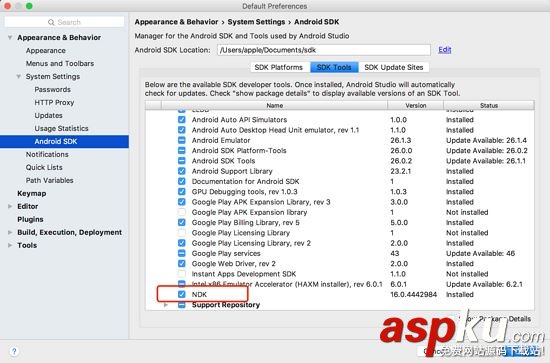Open Menus and Toolbars settings
The height and width of the screenshot is (363, 550).
60,63
